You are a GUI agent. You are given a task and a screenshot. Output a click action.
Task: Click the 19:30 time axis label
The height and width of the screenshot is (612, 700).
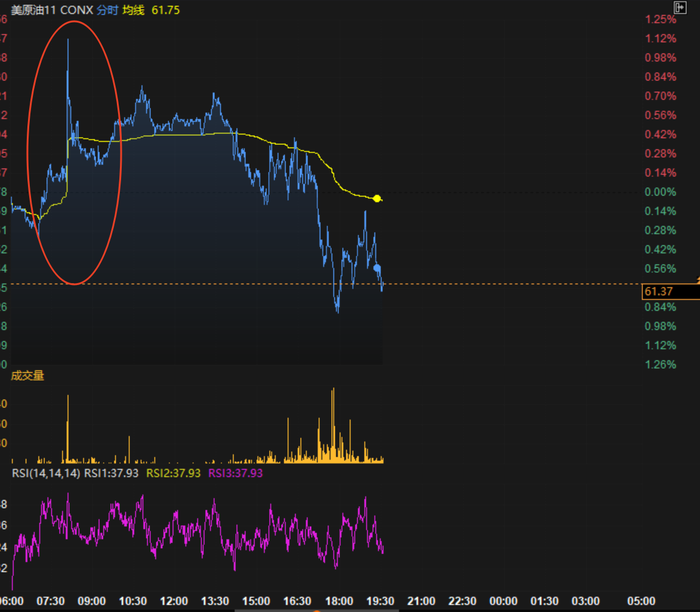[x=380, y=601]
